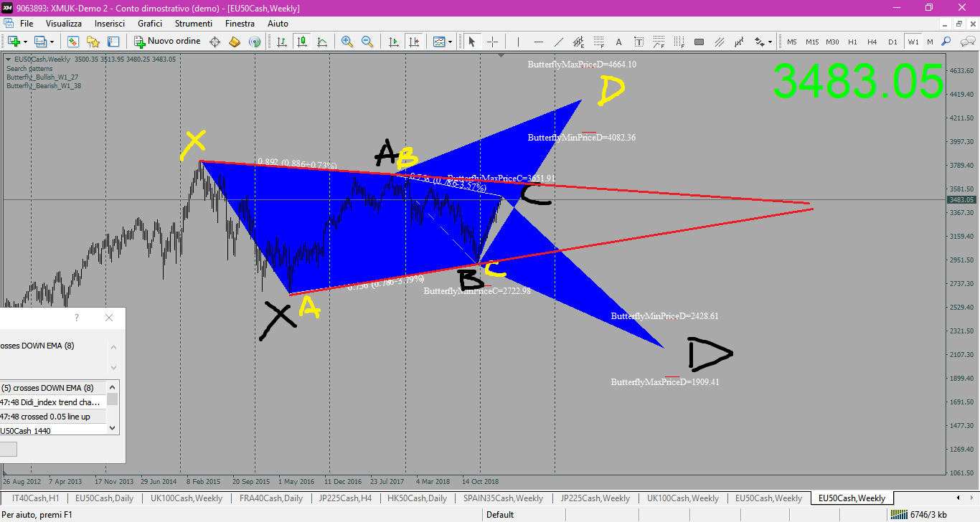
Task: Select the Fibonacci time zones tool
Action: point(679,42)
